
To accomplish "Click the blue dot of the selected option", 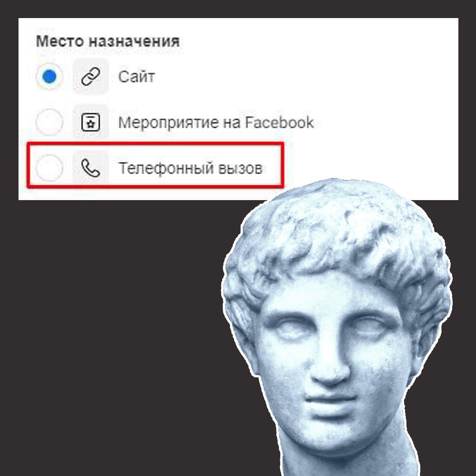I will point(49,77).
